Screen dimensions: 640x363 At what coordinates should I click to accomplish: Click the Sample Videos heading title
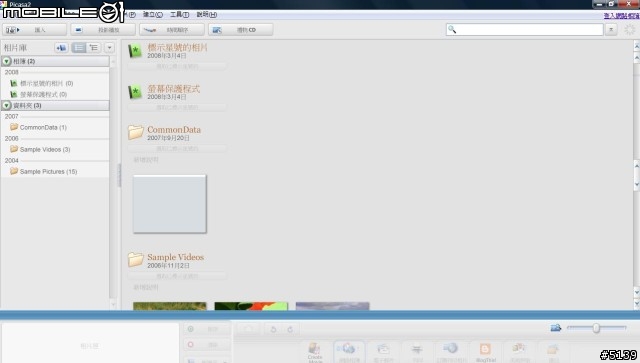176,257
